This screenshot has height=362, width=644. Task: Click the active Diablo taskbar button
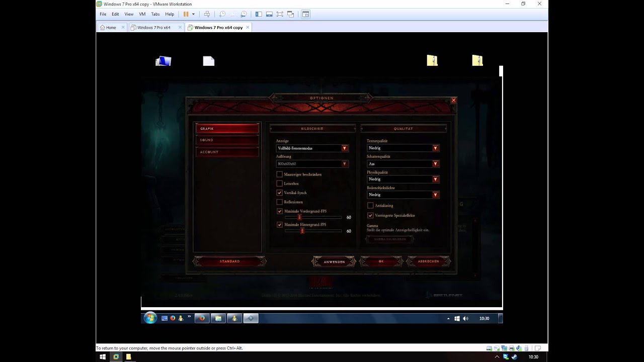click(251, 318)
